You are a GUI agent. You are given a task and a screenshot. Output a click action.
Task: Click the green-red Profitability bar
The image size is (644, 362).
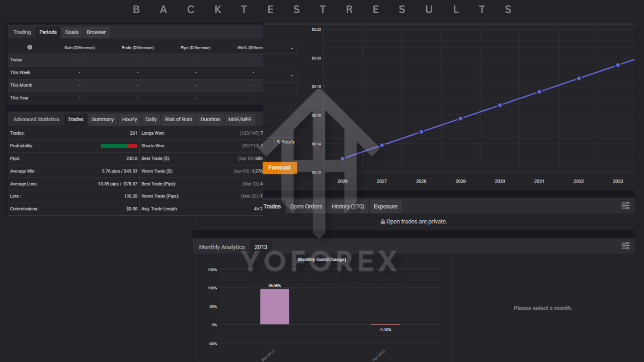(119, 146)
